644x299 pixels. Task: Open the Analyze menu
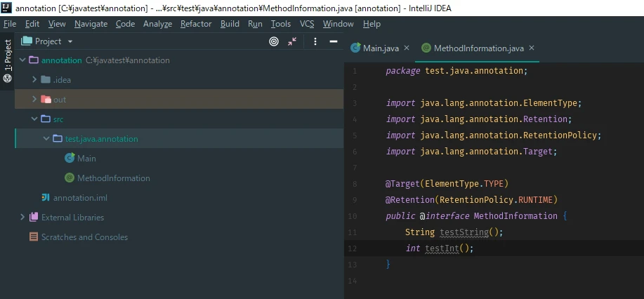(x=158, y=25)
